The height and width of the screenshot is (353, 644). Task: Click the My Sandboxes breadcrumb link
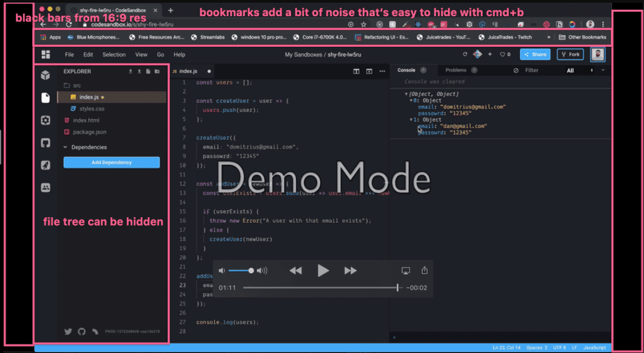pos(304,55)
